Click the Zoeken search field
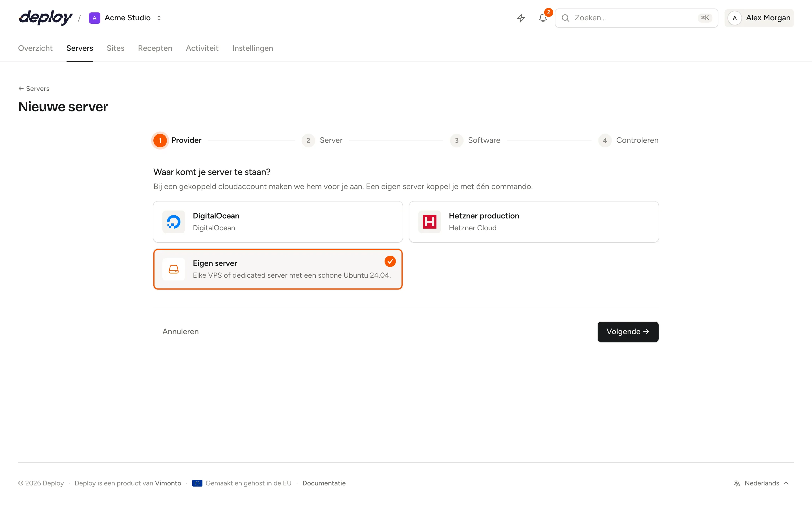 pos(636,18)
